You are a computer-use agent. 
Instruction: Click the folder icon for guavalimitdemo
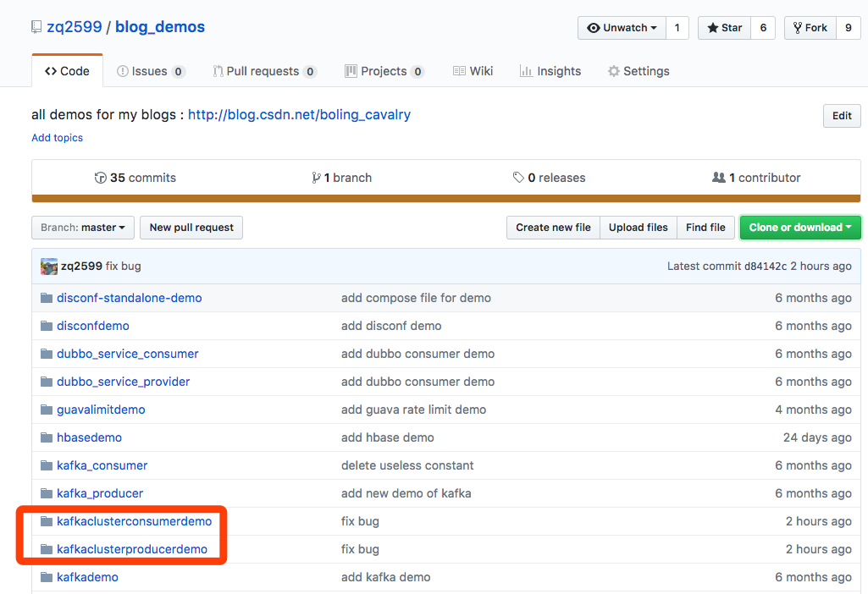47,410
